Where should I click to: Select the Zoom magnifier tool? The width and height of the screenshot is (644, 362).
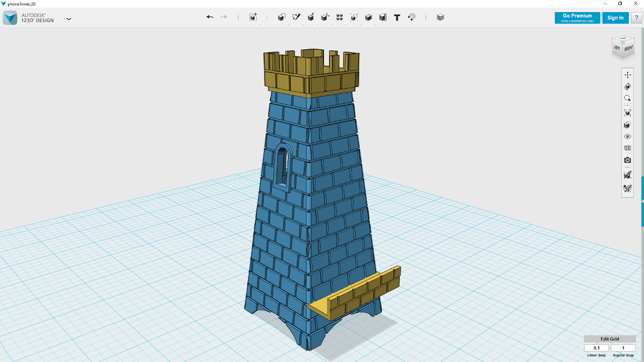pyautogui.click(x=627, y=99)
